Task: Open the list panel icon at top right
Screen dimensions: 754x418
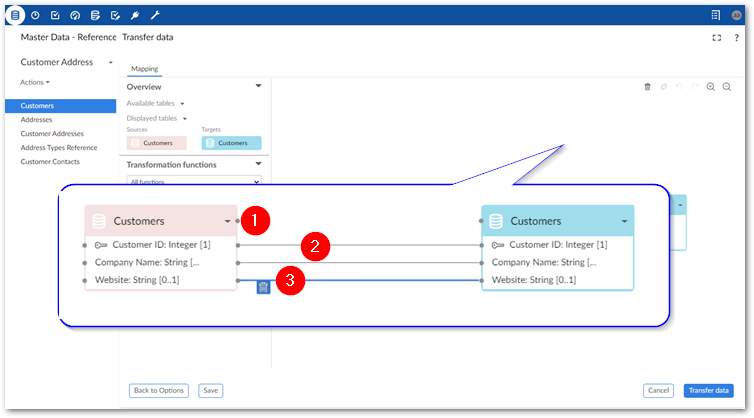Action: 716,15
